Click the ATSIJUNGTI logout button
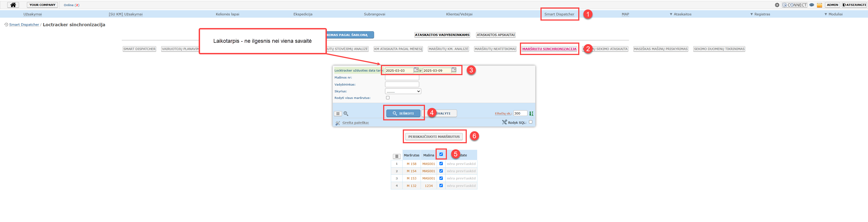The image size is (868, 222). tap(854, 5)
